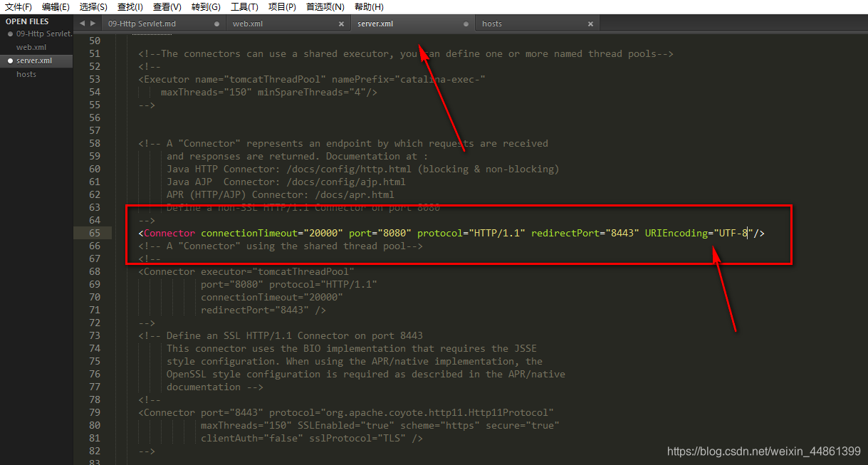Viewport: 868px width, 465px height.
Task: Close the hosts tab
Action: tap(590, 24)
